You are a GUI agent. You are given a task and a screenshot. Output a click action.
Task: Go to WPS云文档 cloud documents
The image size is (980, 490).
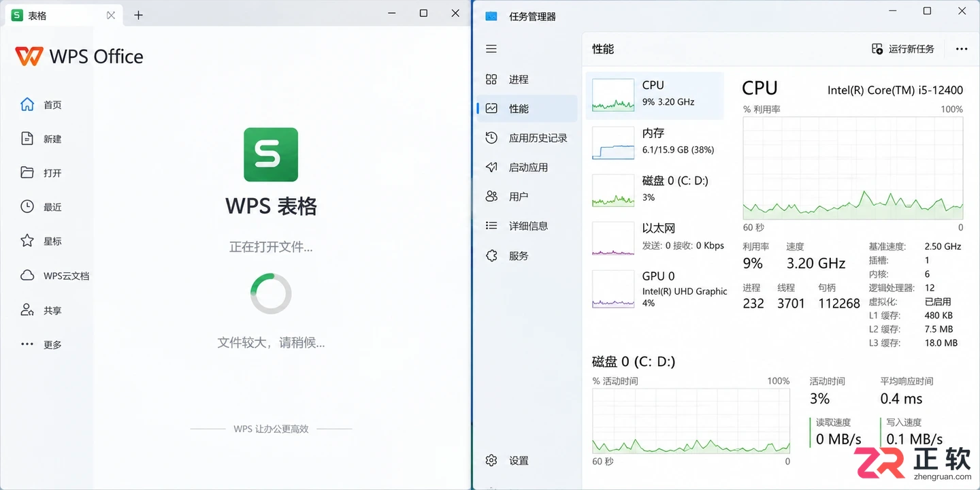[55, 276]
